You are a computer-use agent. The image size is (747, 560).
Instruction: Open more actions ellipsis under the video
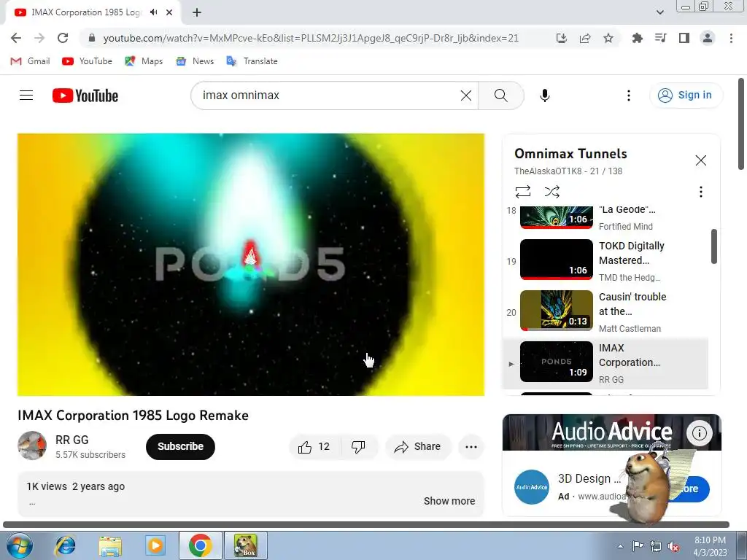point(471,447)
